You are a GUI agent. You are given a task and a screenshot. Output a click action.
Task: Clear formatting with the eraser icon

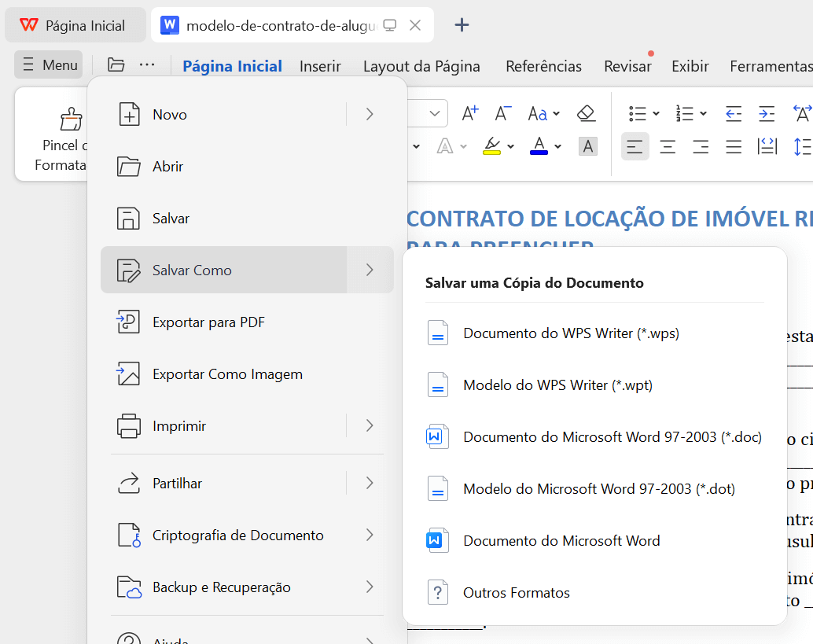click(x=586, y=113)
